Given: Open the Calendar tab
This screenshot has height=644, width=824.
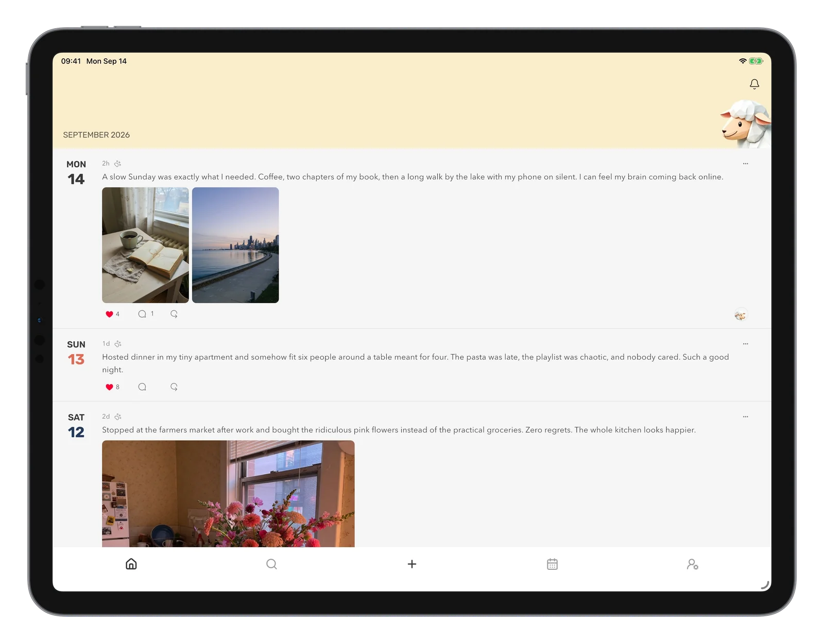Looking at the screenshot, I should (552, 564).
